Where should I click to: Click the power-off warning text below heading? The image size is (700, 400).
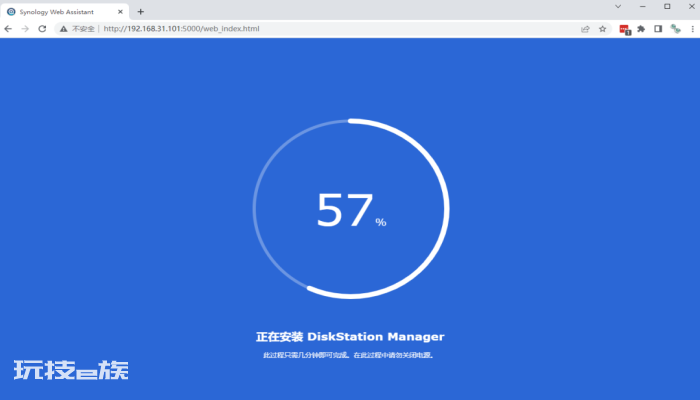pyautogui.click(x=349, y=355)
